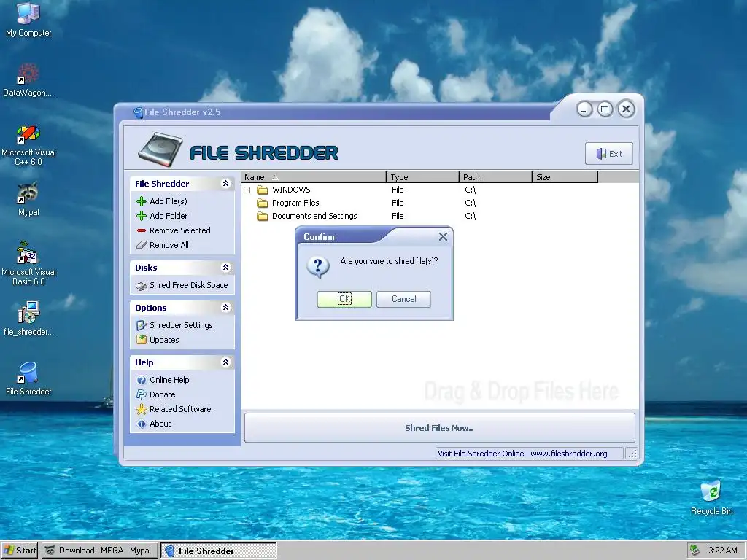Click the About info icon

coord(141,424)
